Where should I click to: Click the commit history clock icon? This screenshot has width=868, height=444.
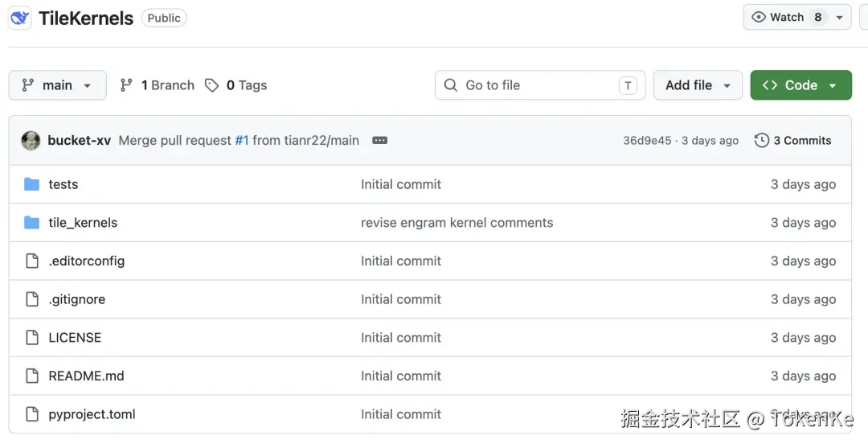click(x=761, y=140)
